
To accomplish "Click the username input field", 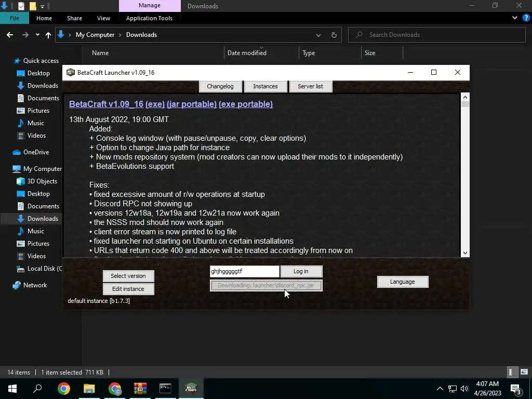I will coord(244,271).
